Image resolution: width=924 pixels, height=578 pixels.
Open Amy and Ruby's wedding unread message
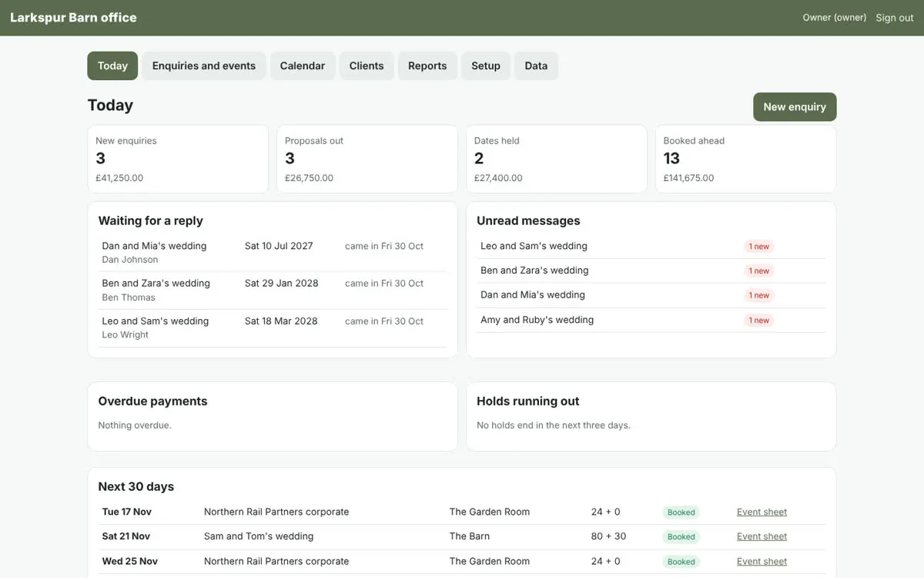537,320
